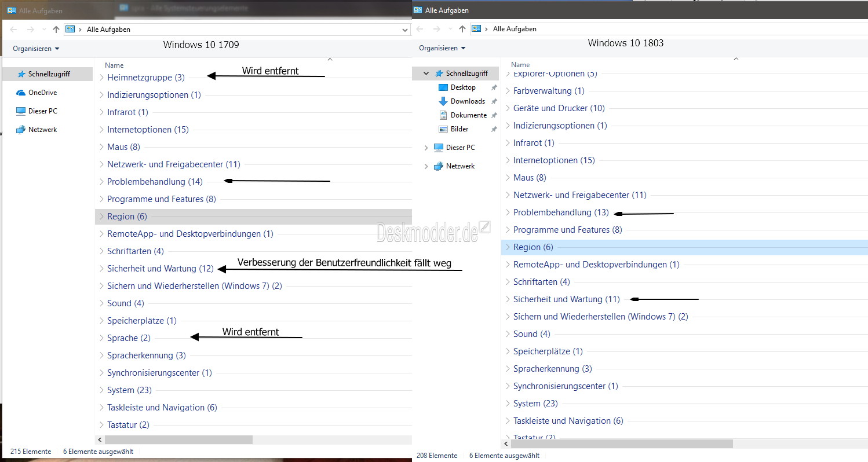This screenshot has height=462, width=868.
Task: Expand Dieser PC chevron in the 1803 sidebar
Action: [426, 148]
